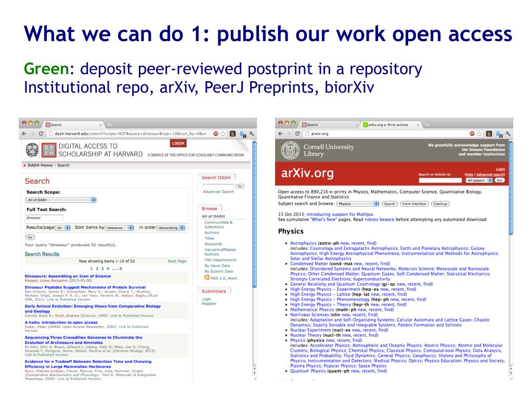Click the Cornell University seal logo
This screenshot has height=399, width=532.
[x=290, y=150]
